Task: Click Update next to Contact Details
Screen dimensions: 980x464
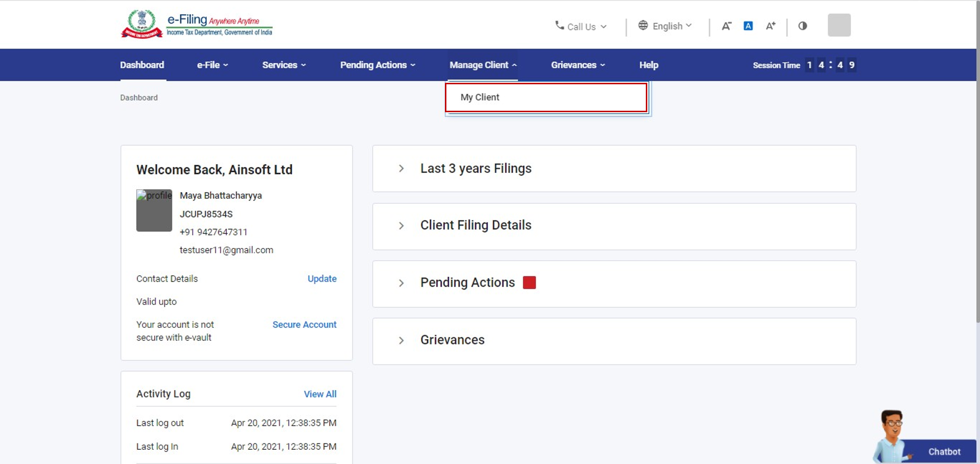Action: tap(321, 279)
